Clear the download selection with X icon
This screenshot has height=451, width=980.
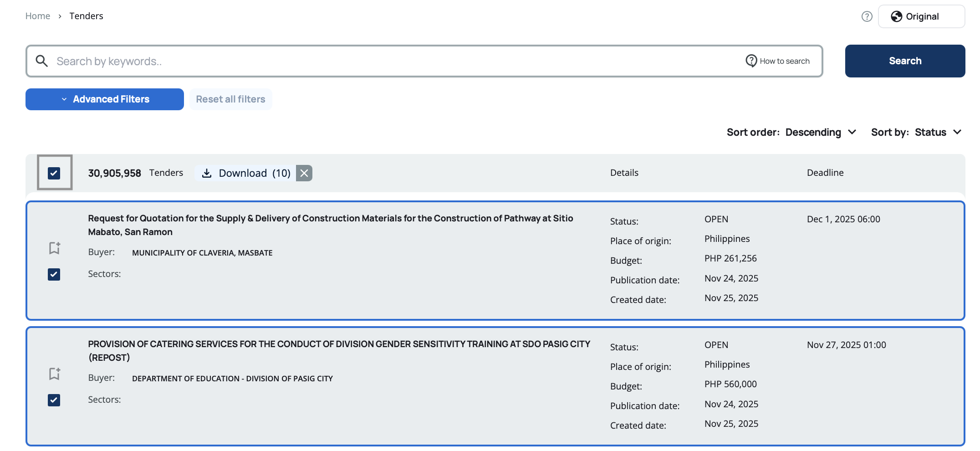(304, 173)
